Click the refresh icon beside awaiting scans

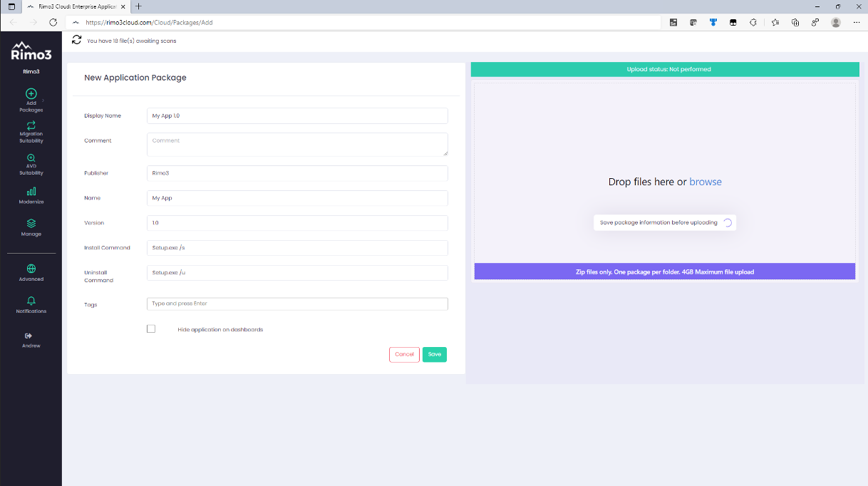(x=76, y=40)
